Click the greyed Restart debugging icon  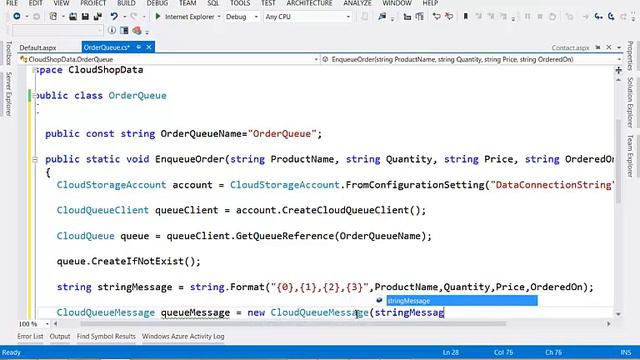(552, 16)
